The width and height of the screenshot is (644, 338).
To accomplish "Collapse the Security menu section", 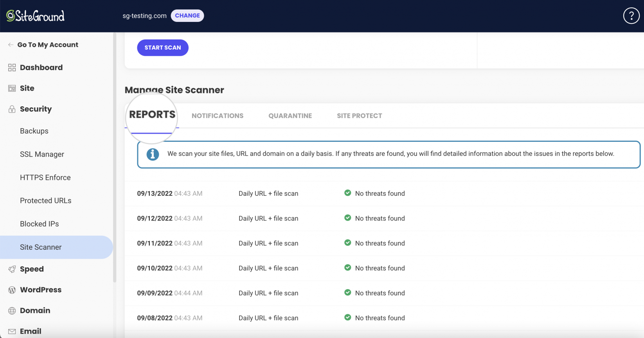I will click(36, 109).
